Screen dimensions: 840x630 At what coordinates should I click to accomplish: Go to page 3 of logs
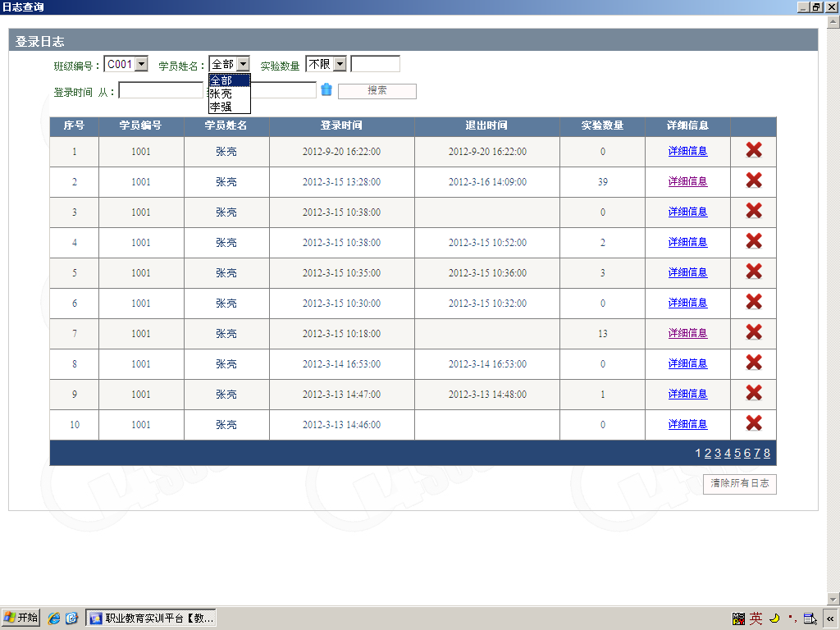click(718, 453)
